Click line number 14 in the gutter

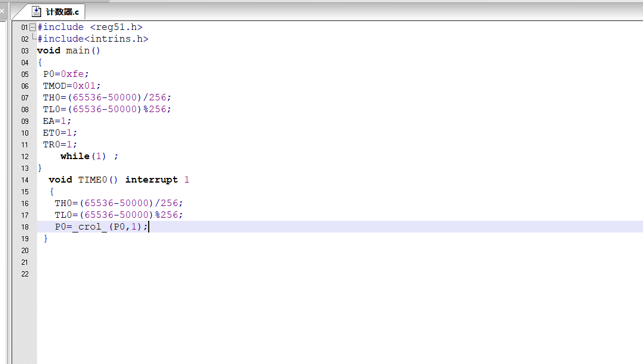tap(25, 180)
